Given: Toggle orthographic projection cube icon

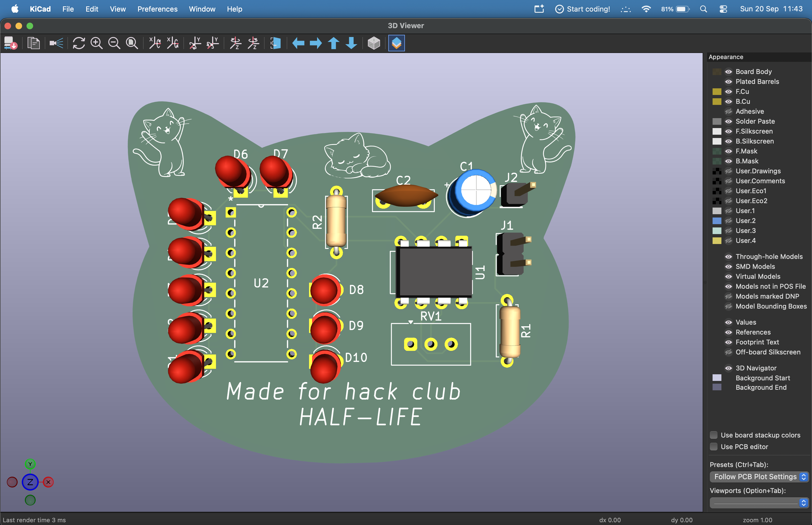Looking at the screenshot, I should [x=374, y=43].
